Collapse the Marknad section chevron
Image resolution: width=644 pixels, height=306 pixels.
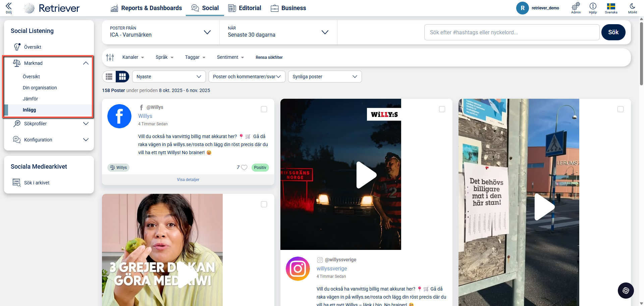coord(86,63)
